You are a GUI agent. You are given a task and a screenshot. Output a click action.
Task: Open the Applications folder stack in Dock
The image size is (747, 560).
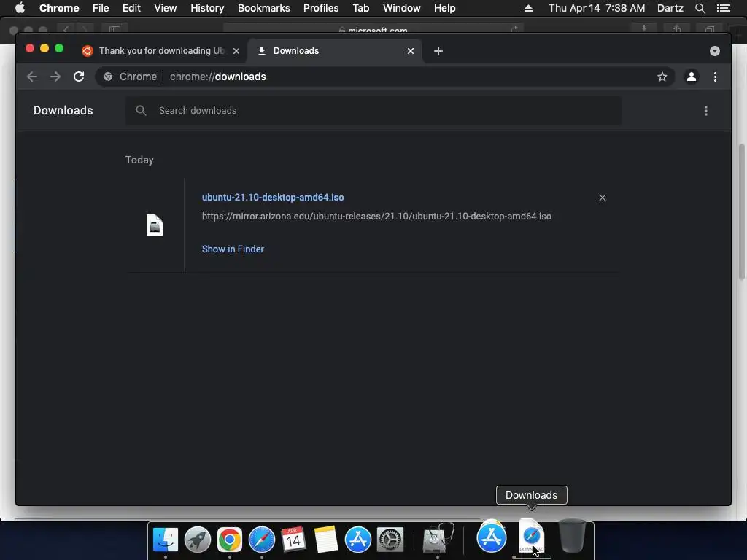pyautogui.click(x=492, y=537)
